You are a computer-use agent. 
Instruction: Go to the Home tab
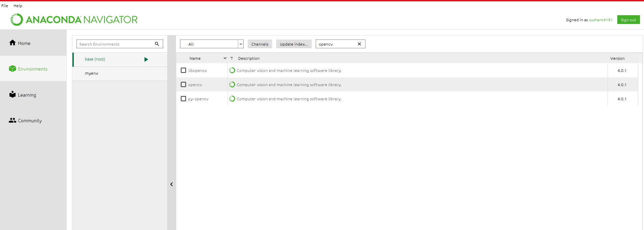(33, 43)
